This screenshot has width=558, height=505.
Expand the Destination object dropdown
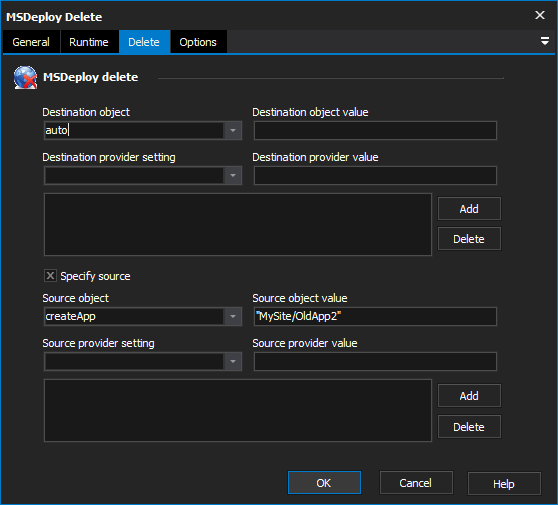[x=233, y=130]
